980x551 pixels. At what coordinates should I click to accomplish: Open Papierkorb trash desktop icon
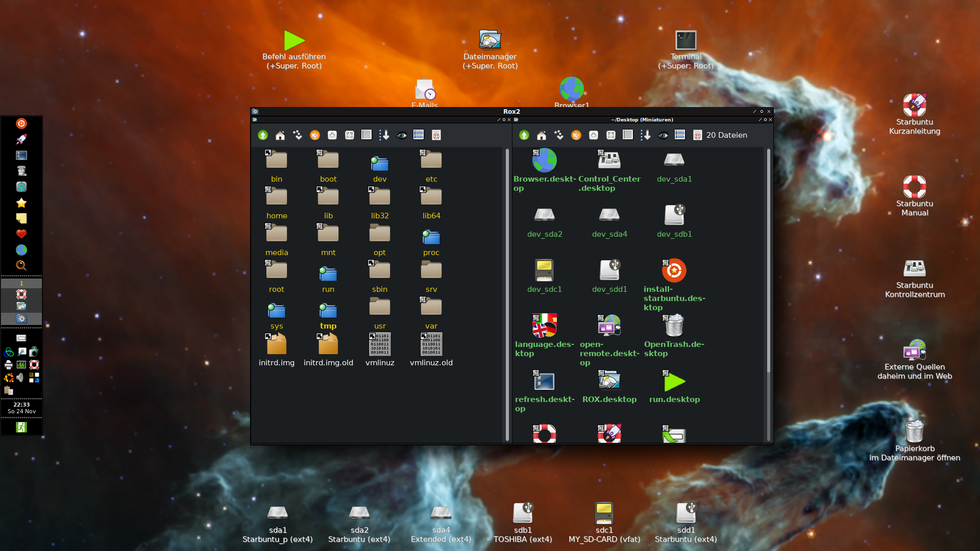point(915,441)
